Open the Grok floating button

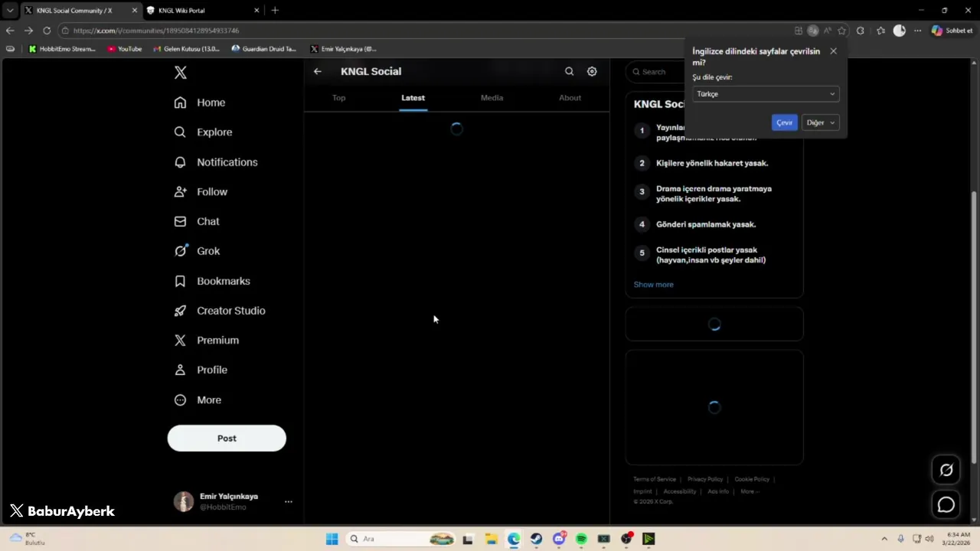tap(946, 470)
